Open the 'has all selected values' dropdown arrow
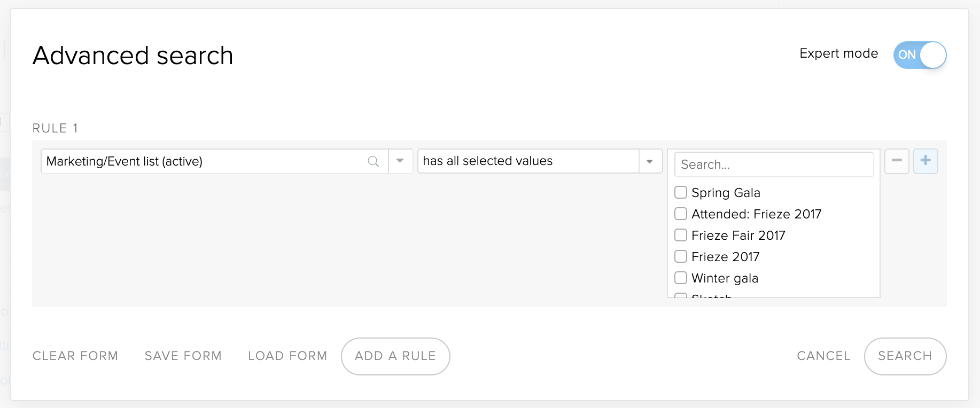The width and height of the screenshot is (980, 408). (650, 161)
